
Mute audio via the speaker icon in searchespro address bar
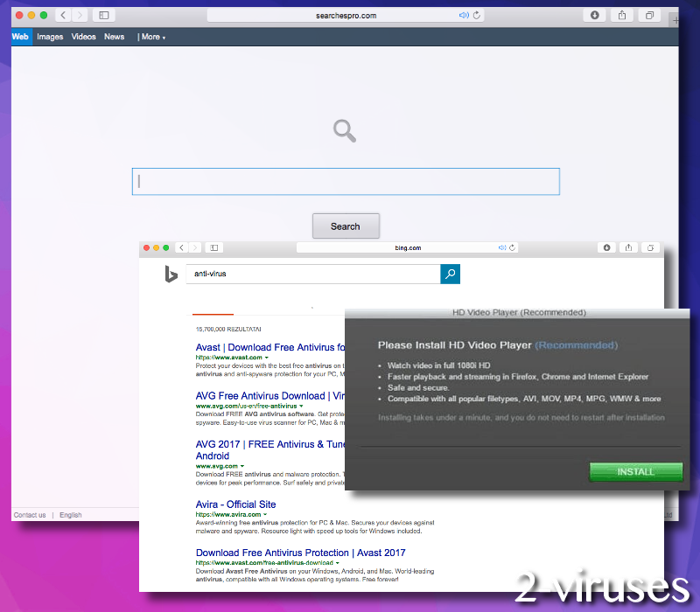[x=464, y=15]
